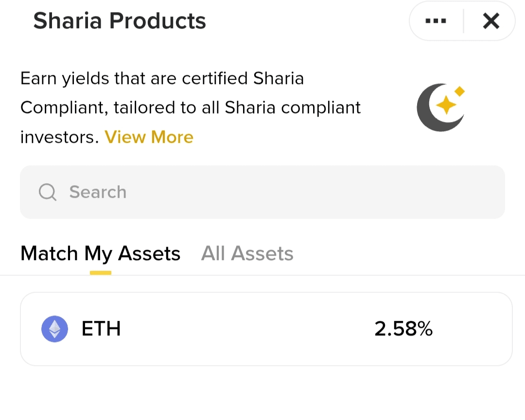The image size is (525, 420).
Task: Close the Sharia Products panel
Action: 491,21
